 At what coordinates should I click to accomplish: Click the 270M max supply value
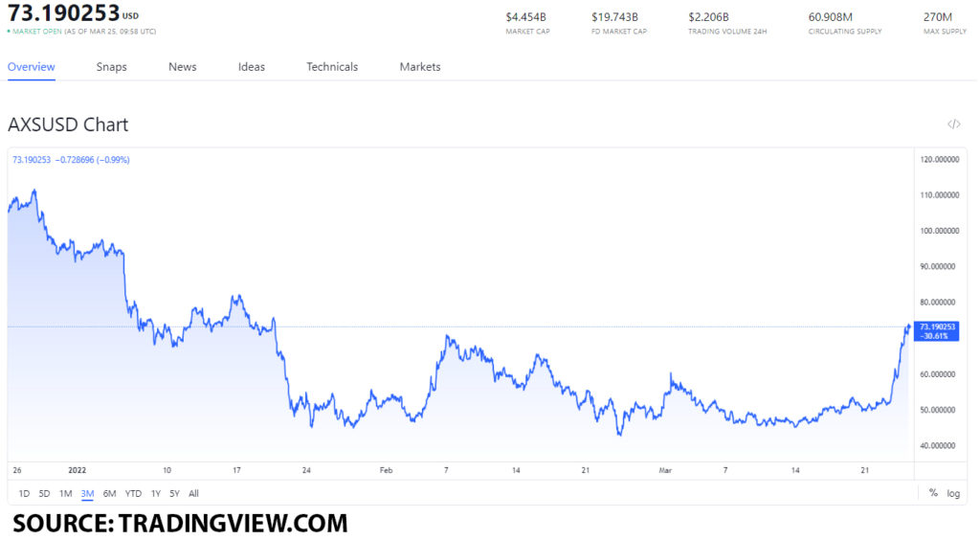pyautogui.click(x=938, y=17)
